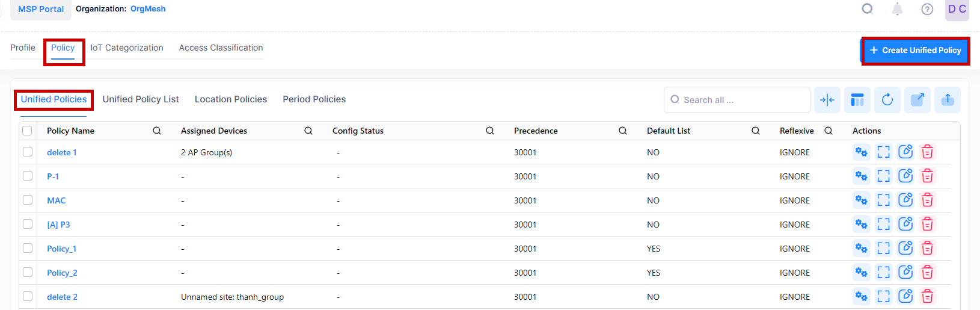Open the help question mark icon
Viewport: 980px width, 310px height.
click(927, 9)
